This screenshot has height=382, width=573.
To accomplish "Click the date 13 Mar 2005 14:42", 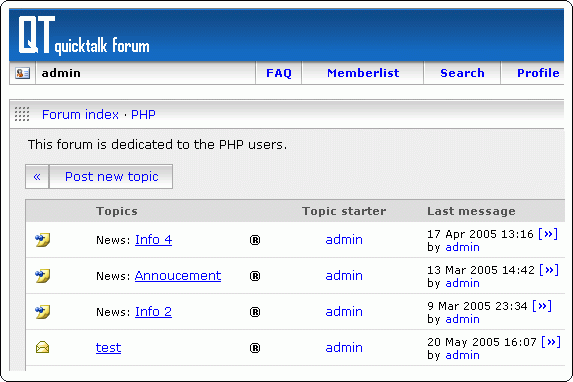I will point(481,270).
